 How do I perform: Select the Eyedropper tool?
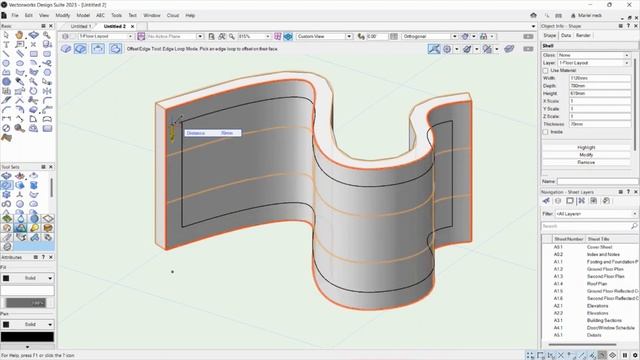click(20, 82)
